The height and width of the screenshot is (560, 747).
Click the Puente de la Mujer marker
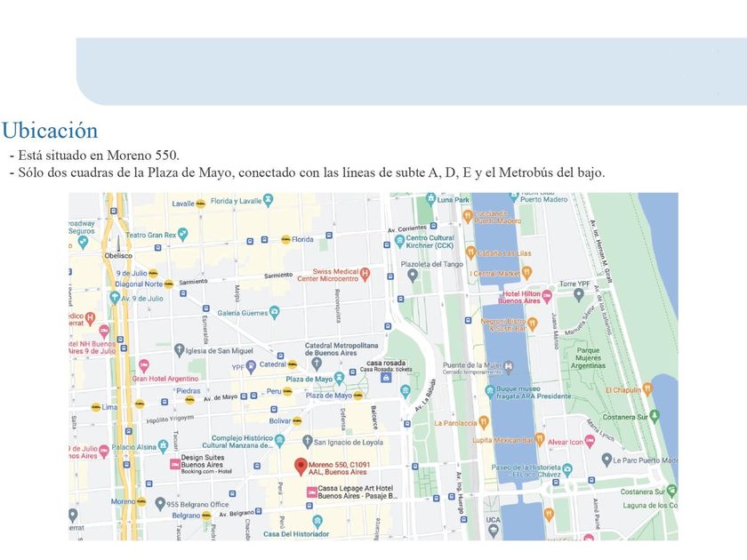(x=509, y=366)
